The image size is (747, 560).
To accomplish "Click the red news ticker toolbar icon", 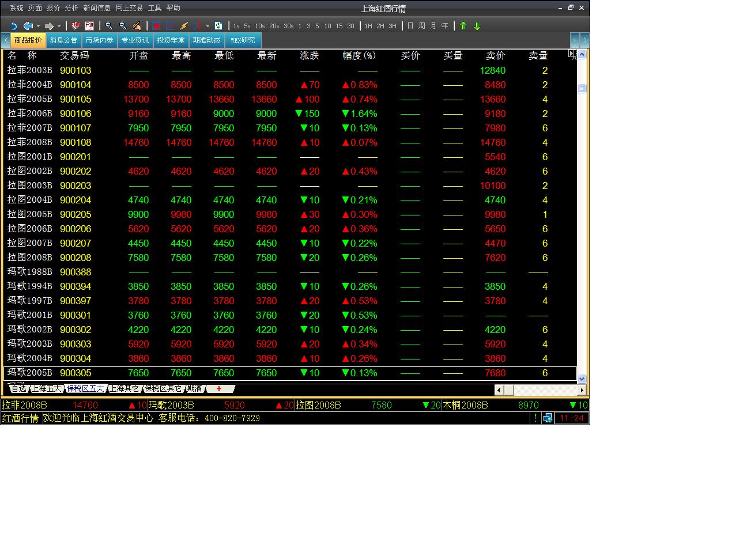I will tap(76, 26).
